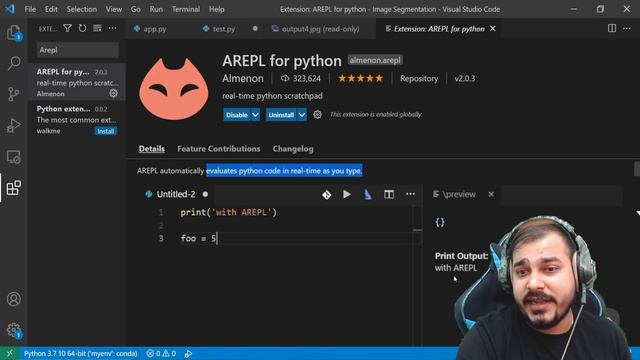Open the Selection menu
Screen dimensions: 640x360
(82, 9)
